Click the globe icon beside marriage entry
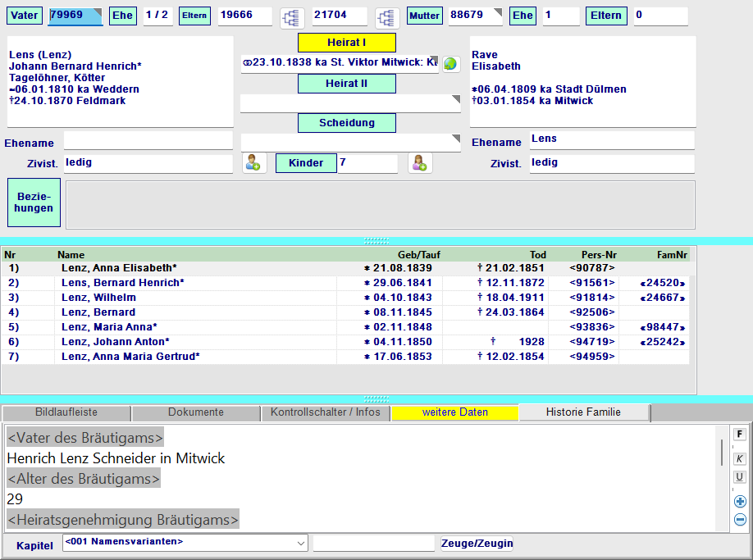753x560 pixels. click(x=450, y=64)
